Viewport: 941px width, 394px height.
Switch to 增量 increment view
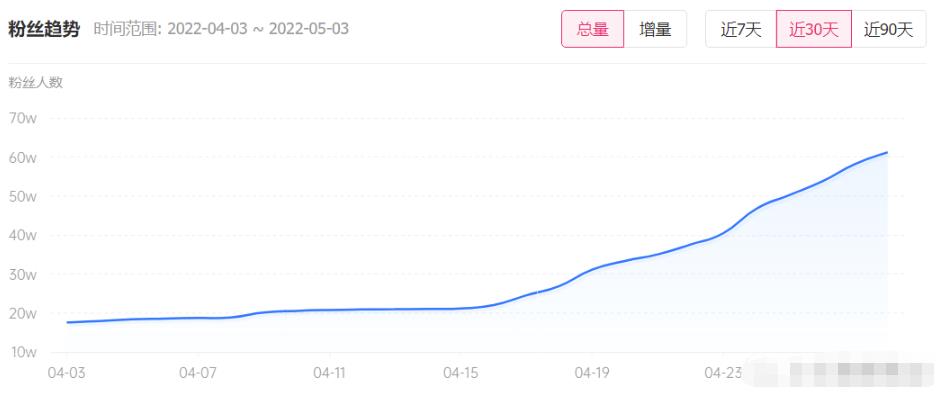tap(655, 29)
